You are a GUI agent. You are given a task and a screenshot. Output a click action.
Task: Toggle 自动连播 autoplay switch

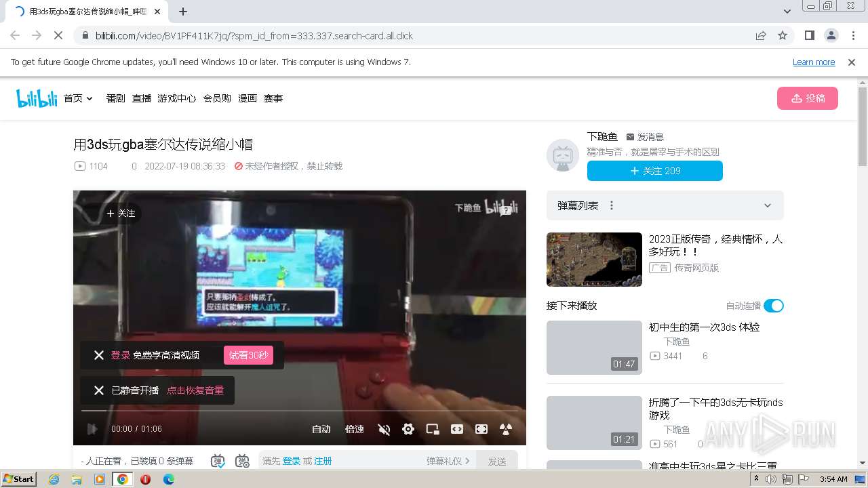pos(773,306)
